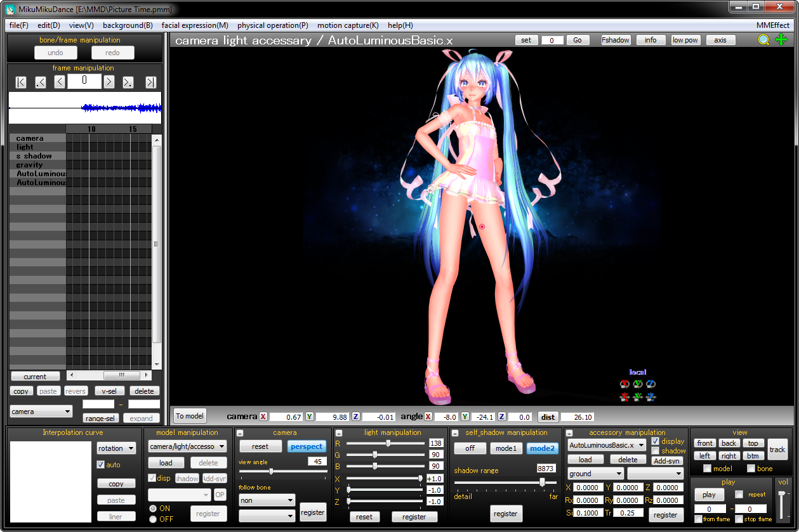This screenshot has height=532, width=799.
Task: Select the gravity row in timeline
Action: click(x=37, y=165)
